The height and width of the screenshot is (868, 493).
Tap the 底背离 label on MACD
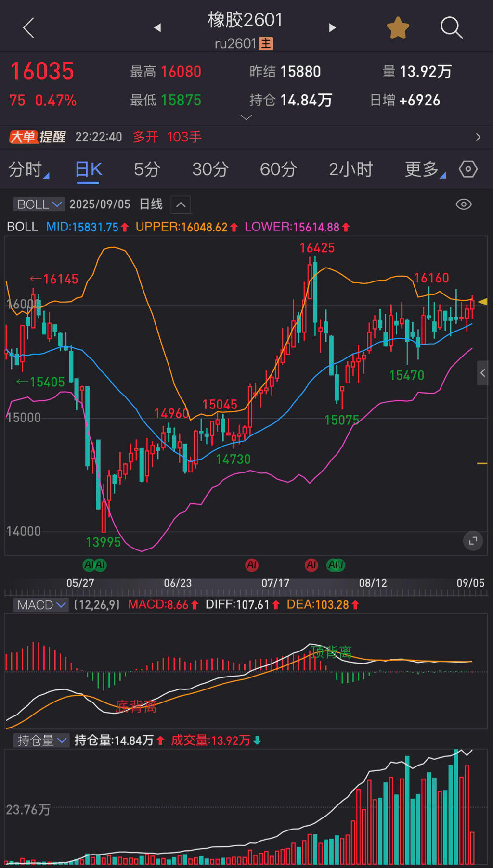click(x=136, y=706)
